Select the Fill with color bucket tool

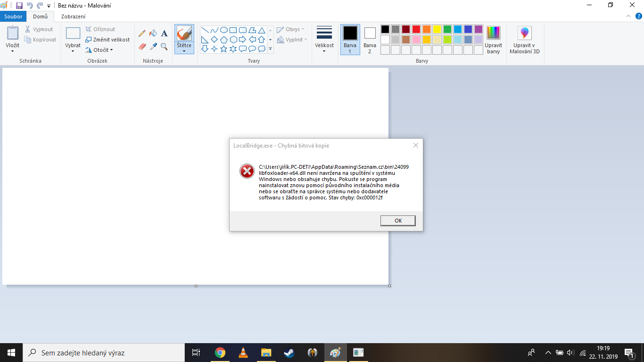tap(153, 33)
